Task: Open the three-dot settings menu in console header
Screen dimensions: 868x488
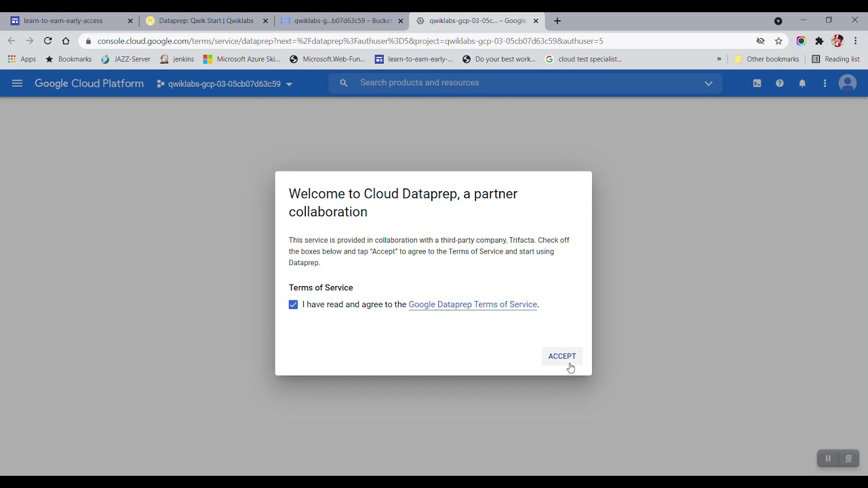Action: click(825, 83)
